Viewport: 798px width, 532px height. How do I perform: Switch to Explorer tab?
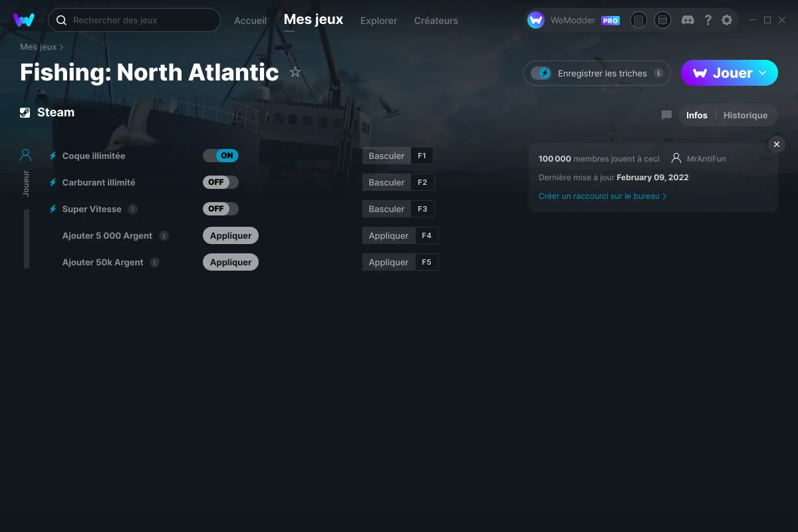click(378, 21)
